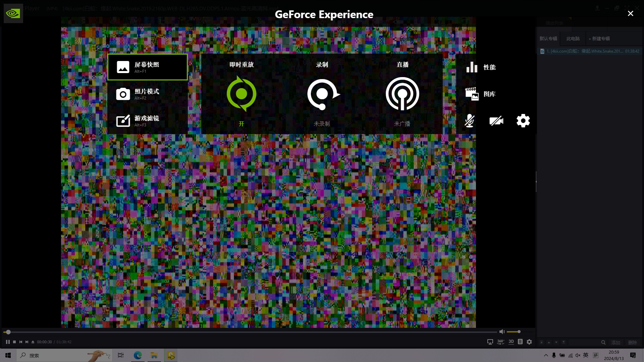Click the gallery clapperboard icon
The height and width of the screenshot is (362, 644).
(x=472, y=94)
